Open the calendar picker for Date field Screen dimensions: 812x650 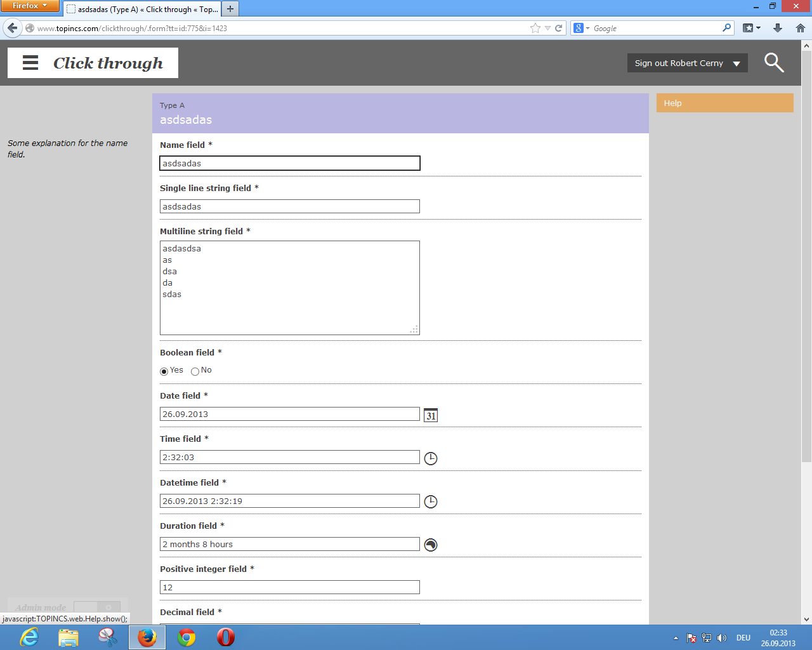431,415
